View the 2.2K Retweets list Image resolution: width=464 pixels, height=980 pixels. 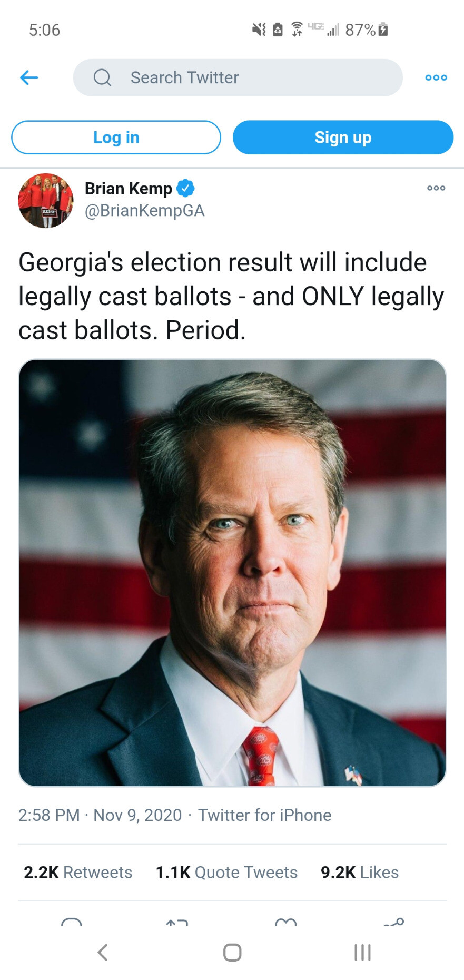tap(78, 873)
